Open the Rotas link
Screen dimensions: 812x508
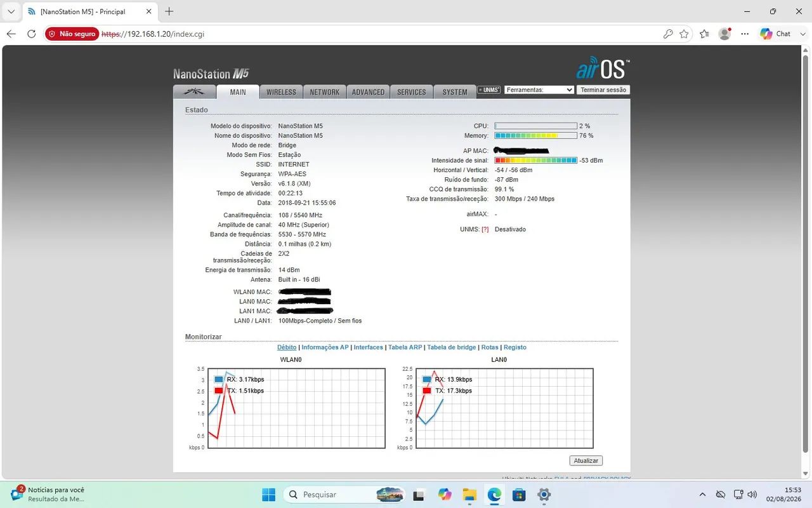(490, 347)
